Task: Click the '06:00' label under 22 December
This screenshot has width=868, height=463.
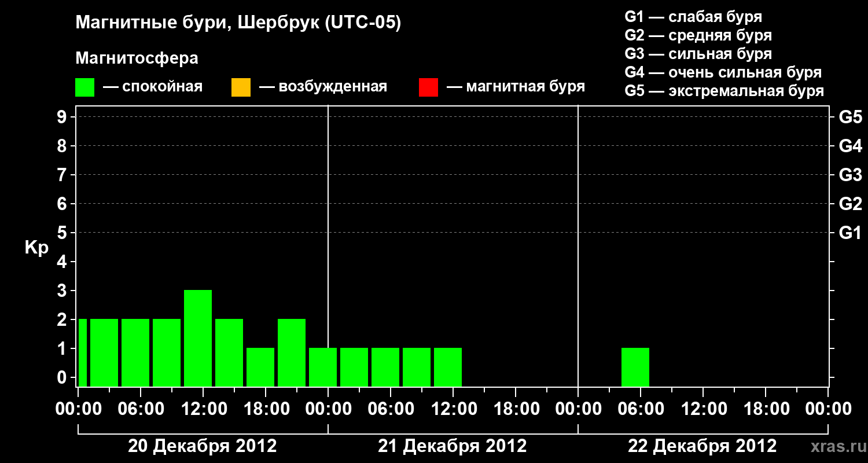Action: 641,409
